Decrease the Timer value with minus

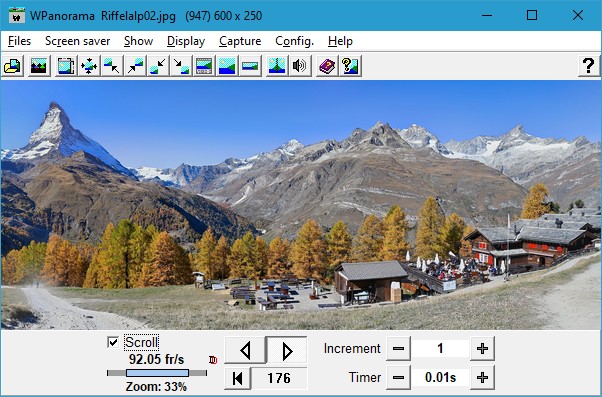point(399,377)
